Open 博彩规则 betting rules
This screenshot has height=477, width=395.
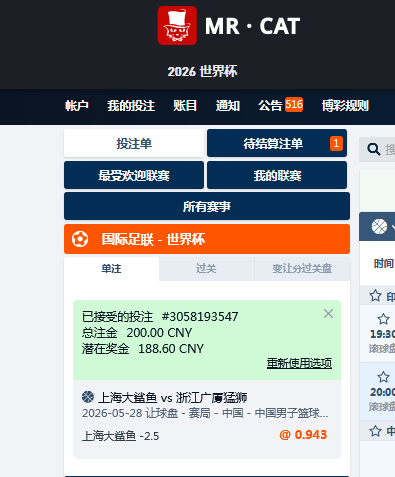345,106
